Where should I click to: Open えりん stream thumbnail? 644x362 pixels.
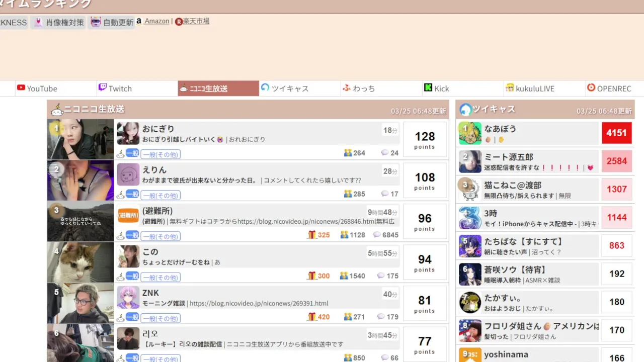(x=80, y=180)
